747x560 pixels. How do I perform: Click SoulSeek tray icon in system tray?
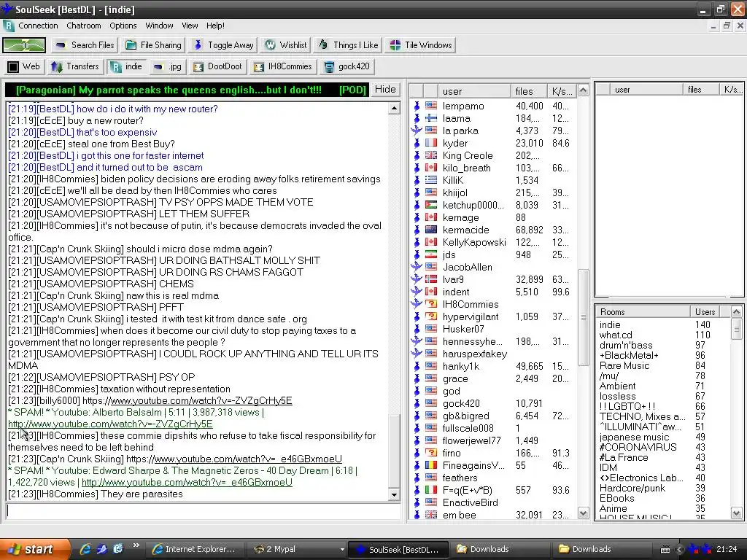click(x=693, y=550)
